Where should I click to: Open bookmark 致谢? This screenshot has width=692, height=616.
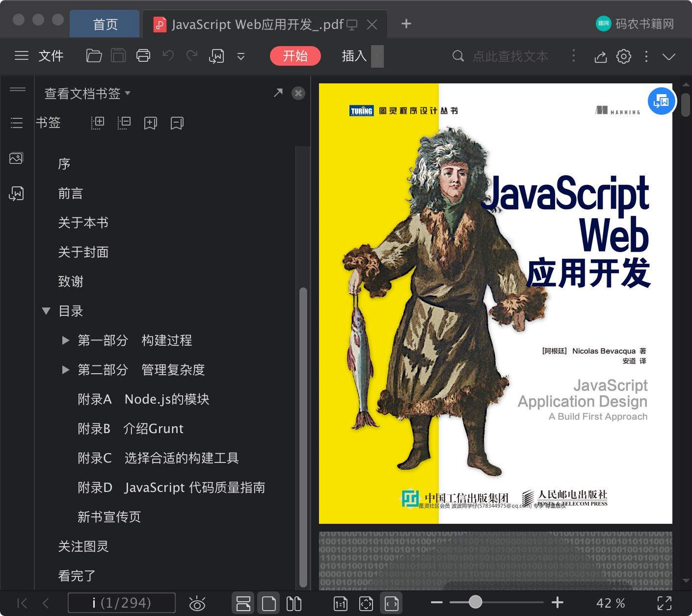[x=71, y=282]
